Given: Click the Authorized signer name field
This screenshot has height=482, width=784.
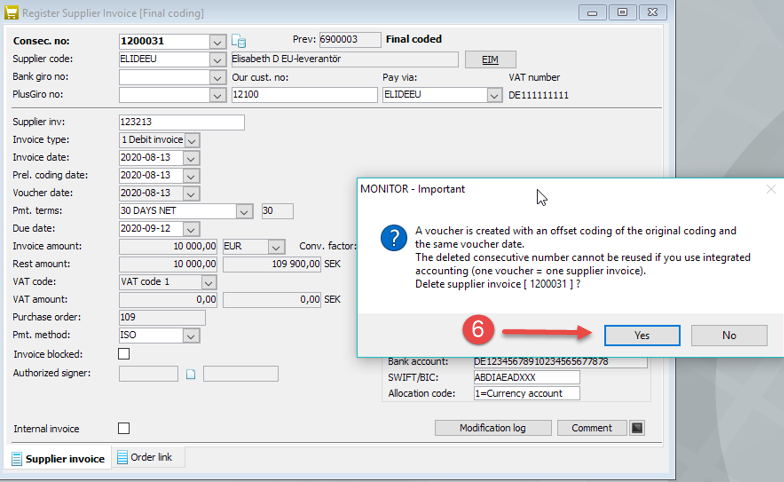Looking at the screenshot, I should (240, 374).
